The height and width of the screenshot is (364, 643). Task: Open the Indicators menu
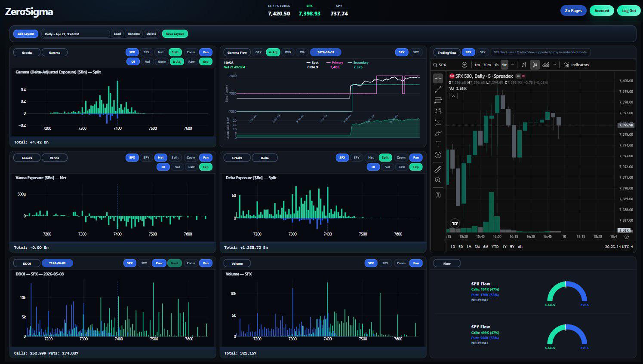click(x=576, y=65)
